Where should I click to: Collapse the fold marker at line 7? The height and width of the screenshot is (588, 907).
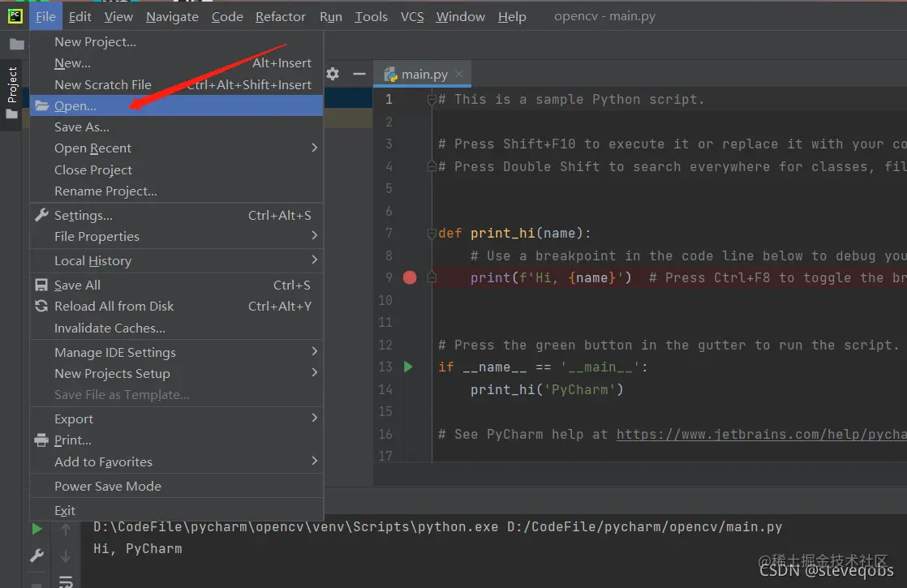[432, 233]
